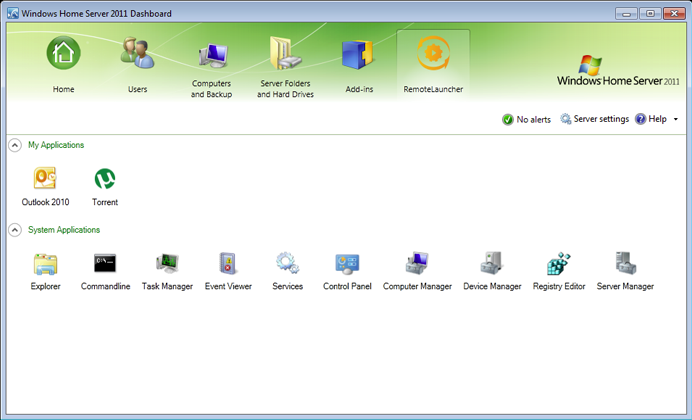Screen dimensions: 692x420
Task: Open the Help dropdown arrow
Action: [676, 119]
